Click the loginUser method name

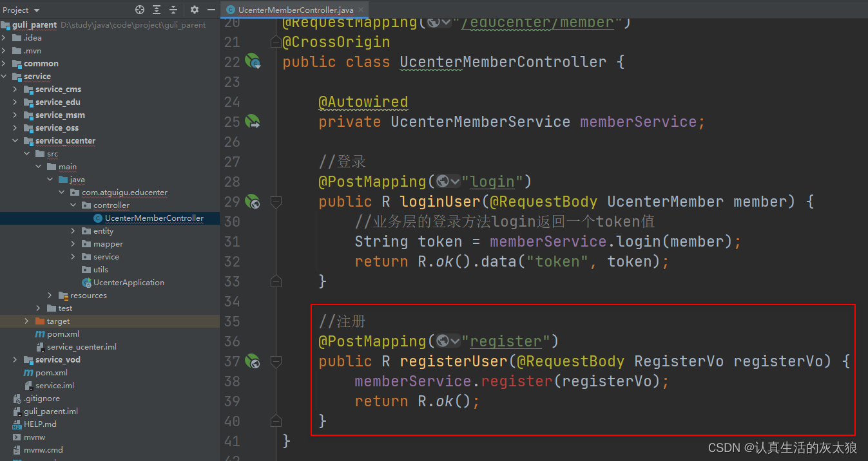pyautogui.click(x=440, y=202)
